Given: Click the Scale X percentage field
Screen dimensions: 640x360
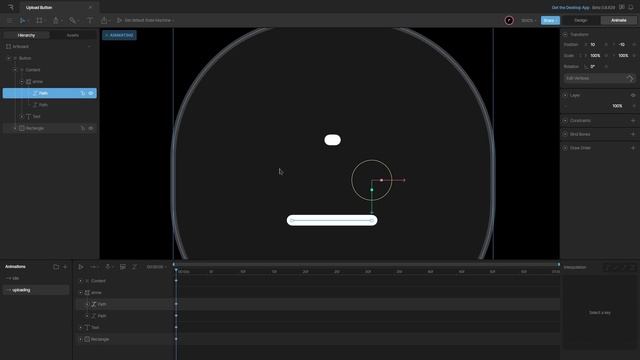Looking at the screenshot, I should pyautogui.click(x=596, y=56).
